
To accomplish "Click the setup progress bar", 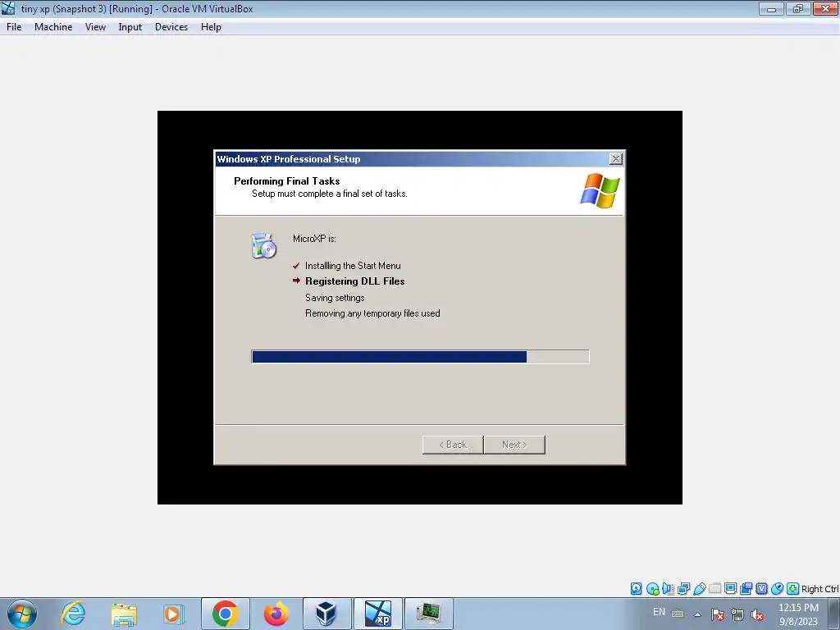I will [420, 357].
